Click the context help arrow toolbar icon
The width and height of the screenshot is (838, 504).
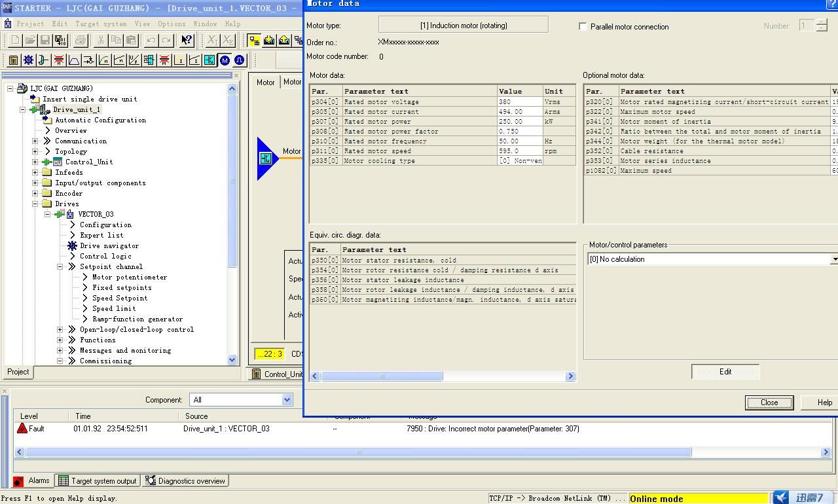(x=187, y=41)
